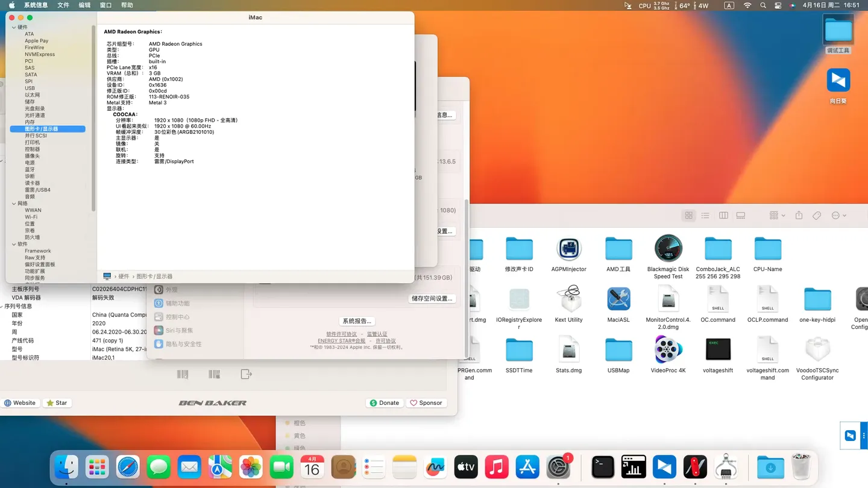Open the 编辑 menu

(84, 5)
